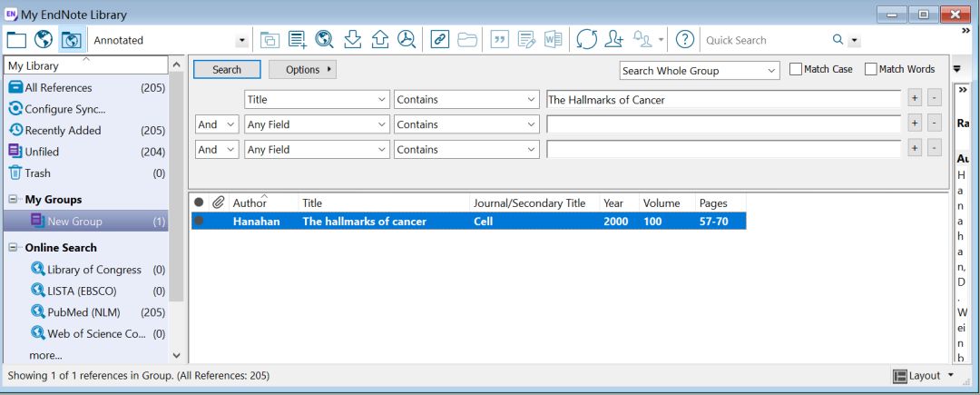Select the Hanahan hallmarks of cancer reference
The height and width of the screenshot is (395, 980).
469,221
